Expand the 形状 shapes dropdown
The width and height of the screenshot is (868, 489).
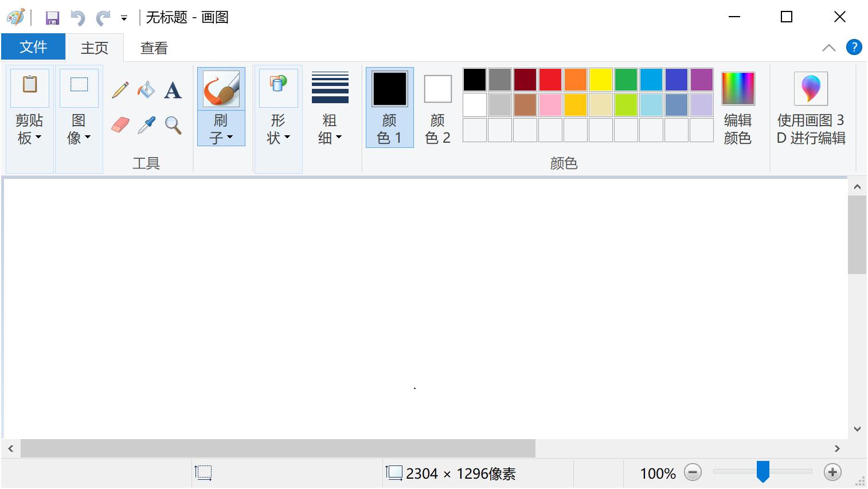pos(278,130)
